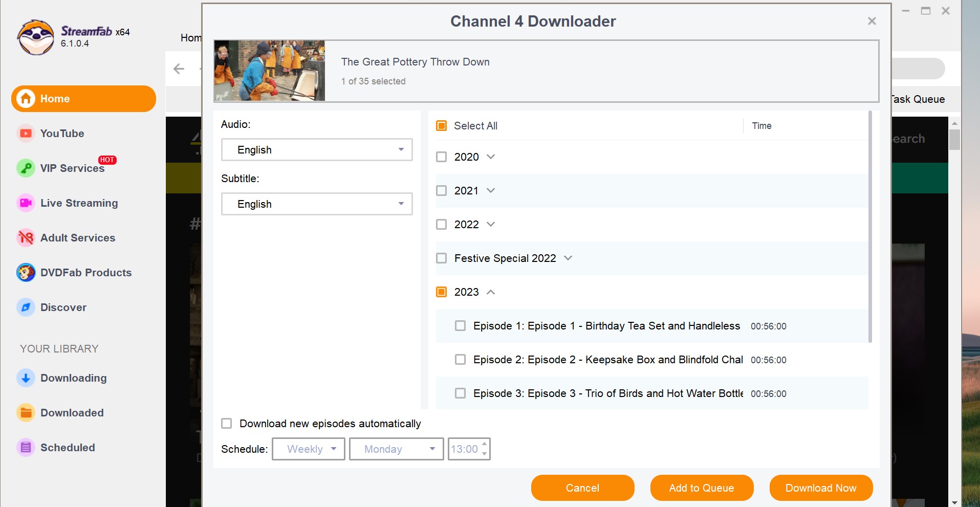Screen dimensions: 980x507
Task: Click the Live Streaming camera icon
Action: [26, 203]
